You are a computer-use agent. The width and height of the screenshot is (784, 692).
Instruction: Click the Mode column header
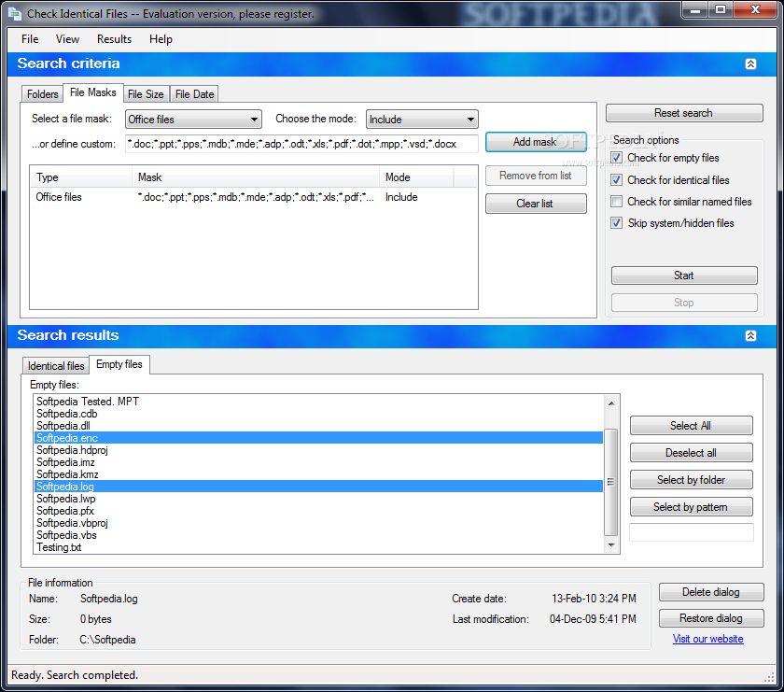click(416, 177)
